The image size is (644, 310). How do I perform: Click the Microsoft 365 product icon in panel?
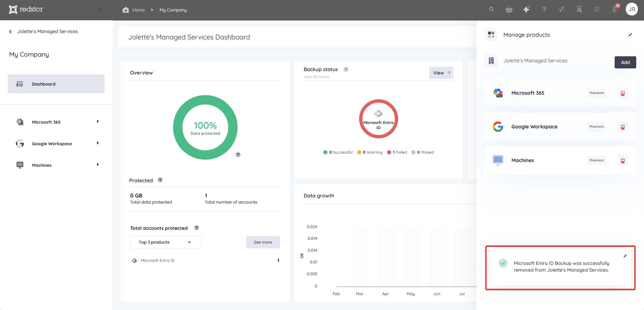click(x=498, y=93)
